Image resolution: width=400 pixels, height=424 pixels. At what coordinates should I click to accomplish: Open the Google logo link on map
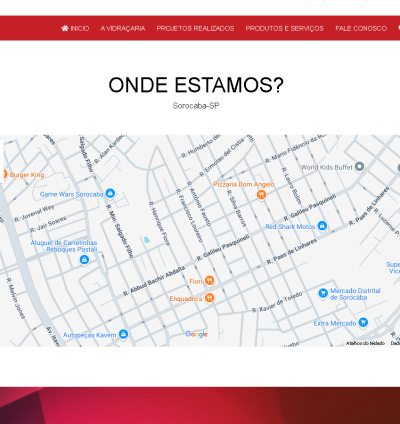196,334
